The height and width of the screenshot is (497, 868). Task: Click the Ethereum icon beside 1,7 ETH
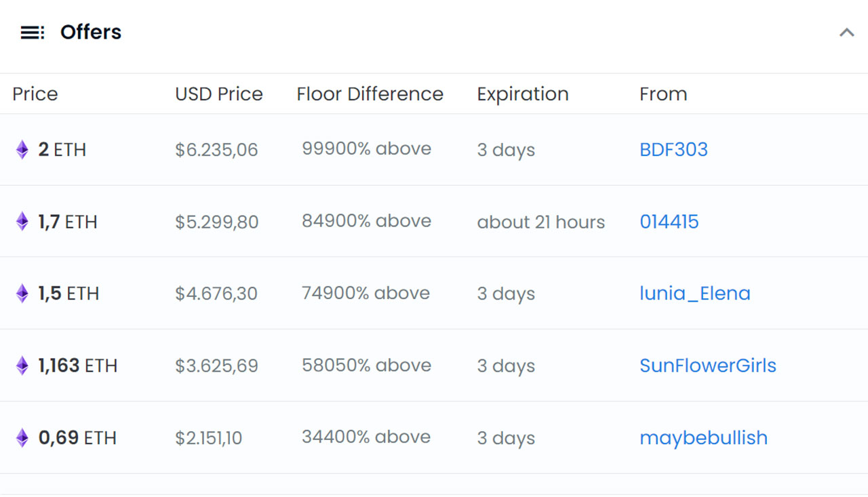tap(22, 222)
